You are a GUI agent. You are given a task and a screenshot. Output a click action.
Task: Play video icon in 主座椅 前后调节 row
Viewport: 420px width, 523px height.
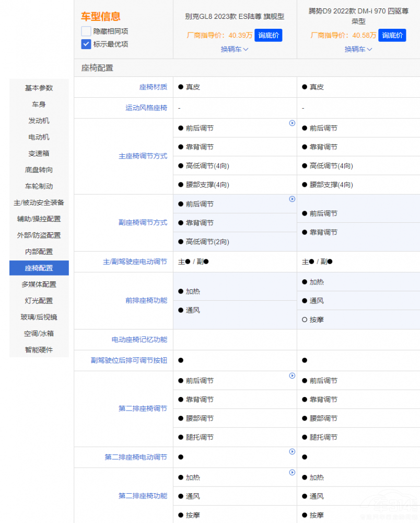(292, 123)
